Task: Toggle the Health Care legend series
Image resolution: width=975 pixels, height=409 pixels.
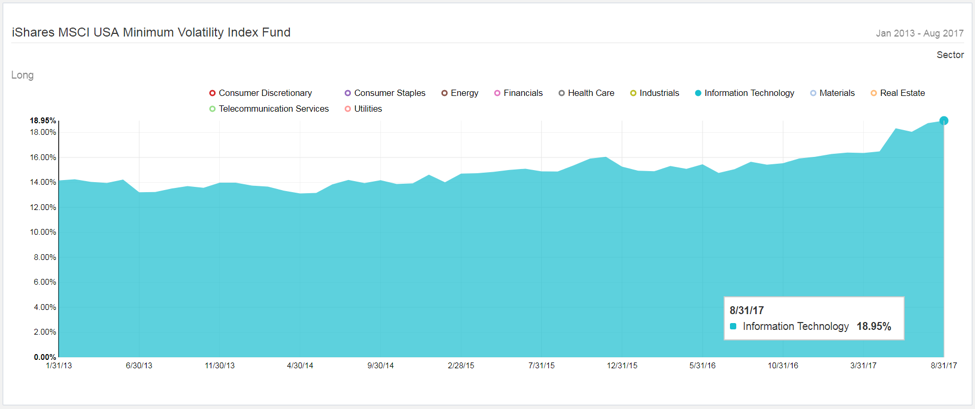Action: (586, 93)
